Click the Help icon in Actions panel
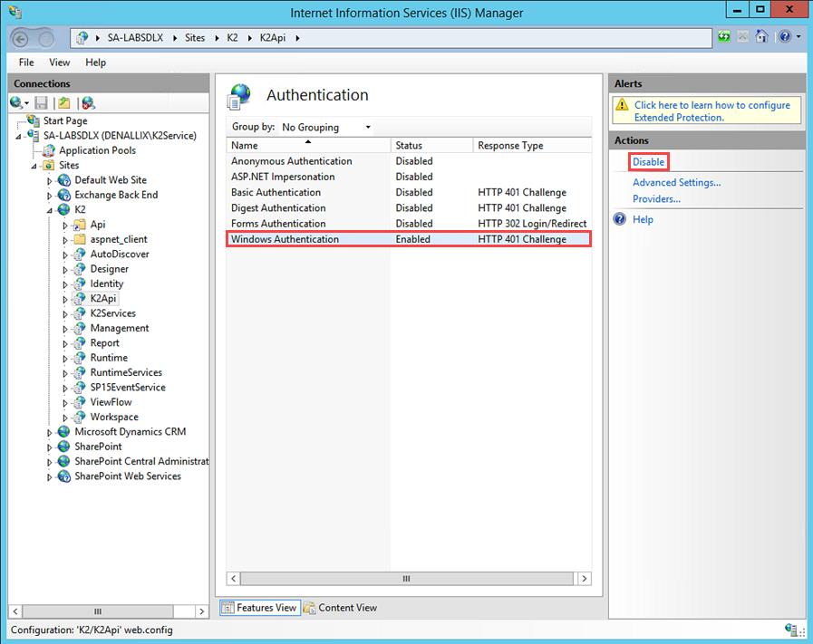Screen dimensions: 813x644 620,219
